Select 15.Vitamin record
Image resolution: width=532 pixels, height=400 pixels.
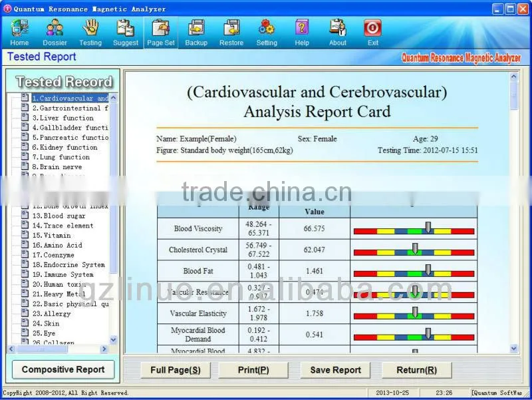coord(52,236)
